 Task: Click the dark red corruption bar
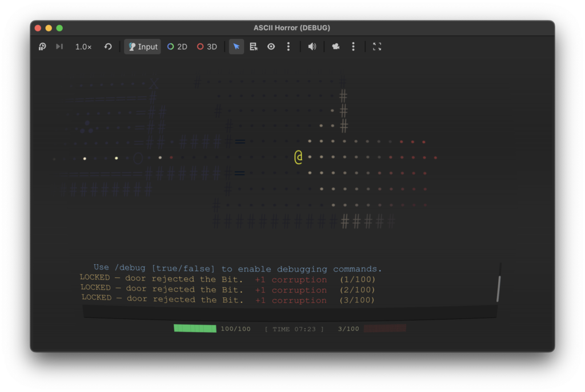point(385,329)
